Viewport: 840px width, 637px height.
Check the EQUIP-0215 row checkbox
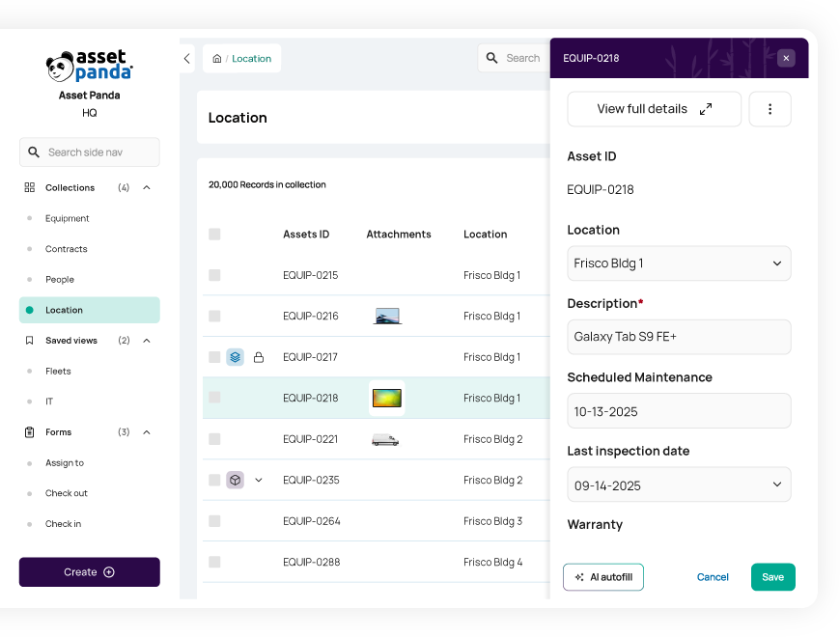click(x=214, y=275)
